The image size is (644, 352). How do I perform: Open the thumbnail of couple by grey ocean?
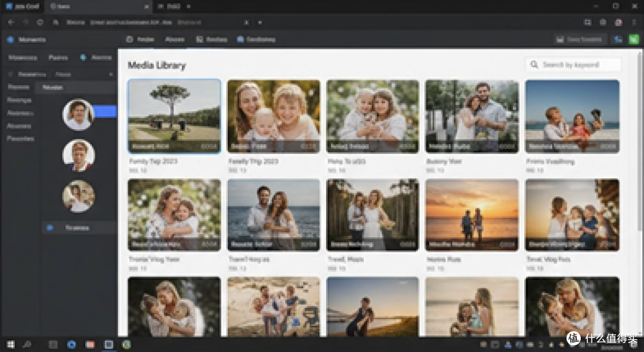(x=274, y=214)
